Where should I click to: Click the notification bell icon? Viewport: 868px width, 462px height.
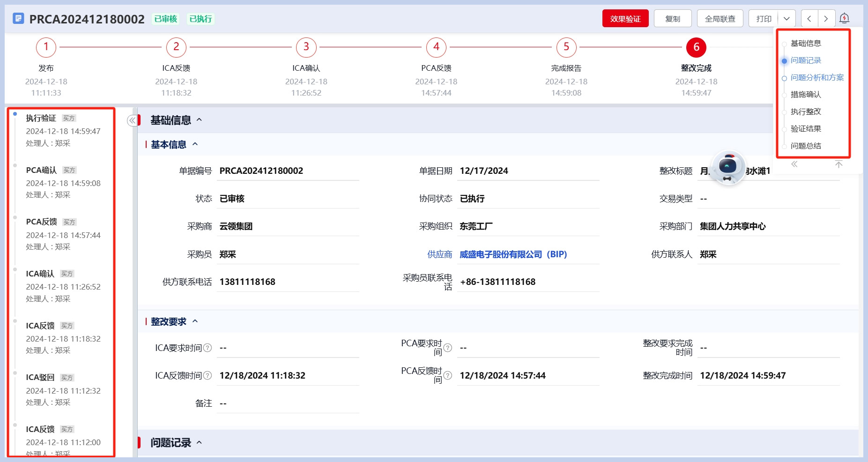844,19
